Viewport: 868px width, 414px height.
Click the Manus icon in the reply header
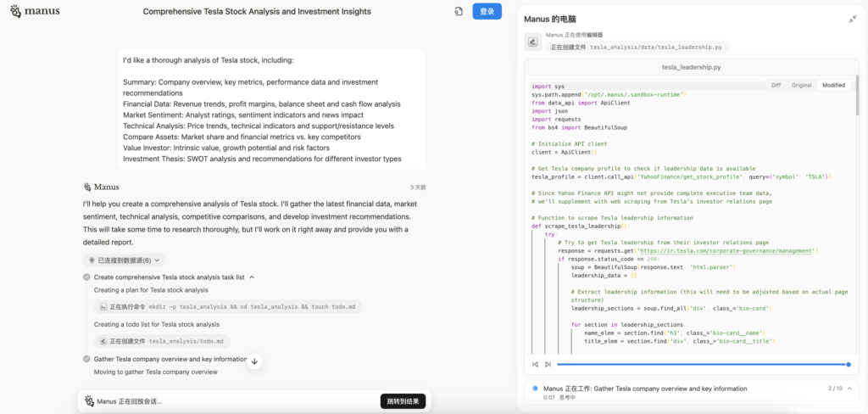[87, 187]
